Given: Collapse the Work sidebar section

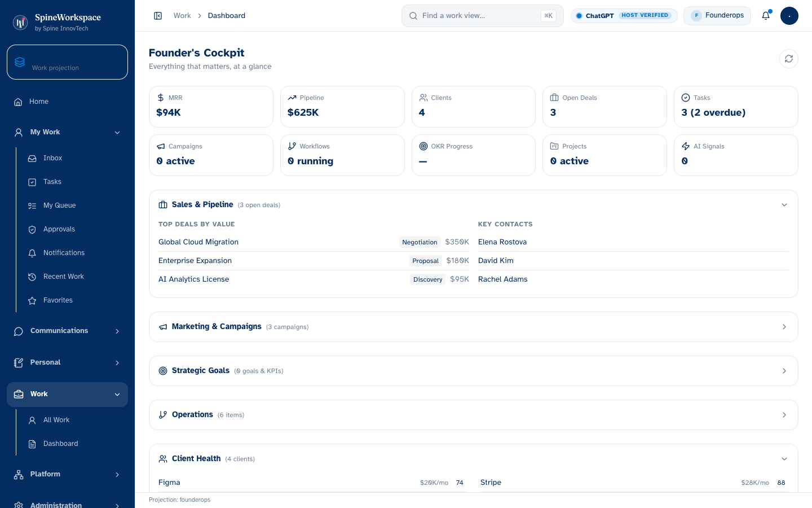Looking at the screenshot, I should click(x=67, y=394).
